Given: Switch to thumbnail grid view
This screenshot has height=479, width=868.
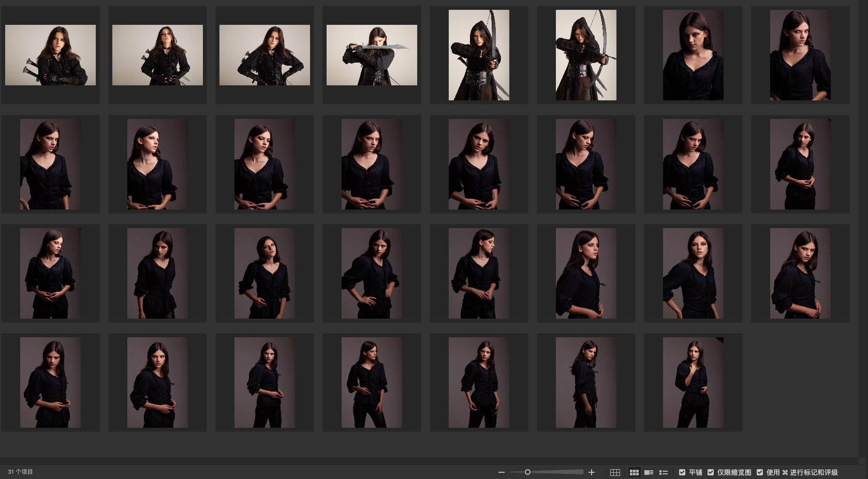Looking at the screenshot, I should pos(634,472).
